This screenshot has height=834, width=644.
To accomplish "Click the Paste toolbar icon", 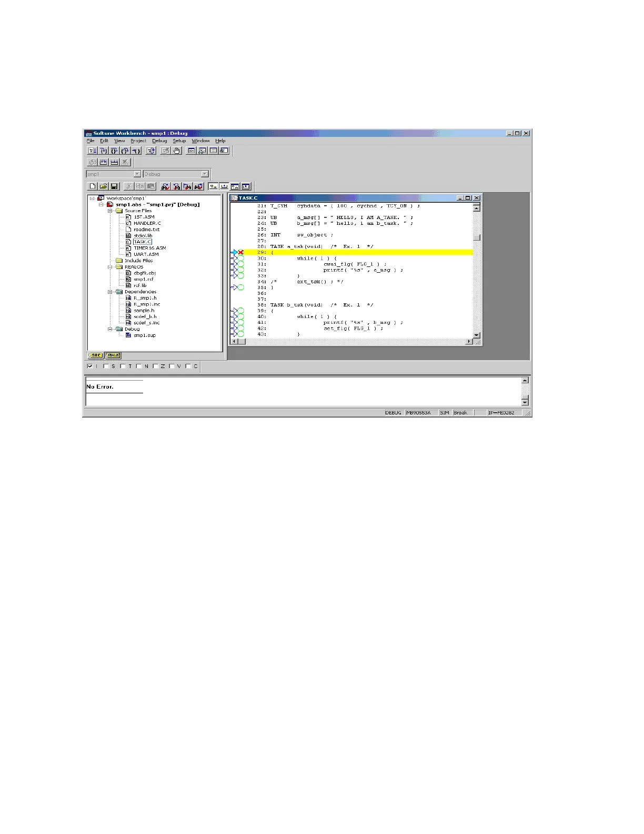I will 151,186.
